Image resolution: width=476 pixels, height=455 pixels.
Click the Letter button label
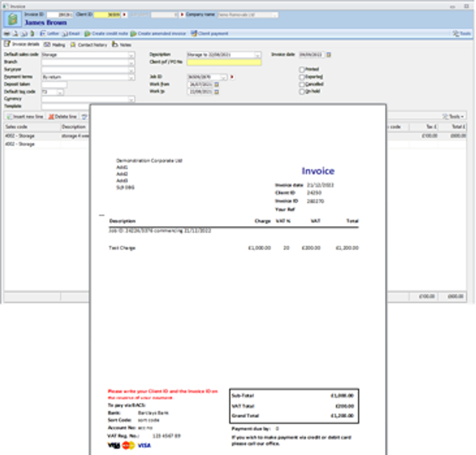tap(53, 34)
